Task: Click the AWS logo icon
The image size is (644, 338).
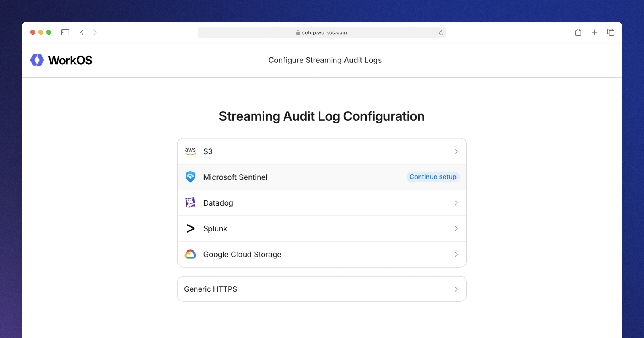Action: click(191, 151)
